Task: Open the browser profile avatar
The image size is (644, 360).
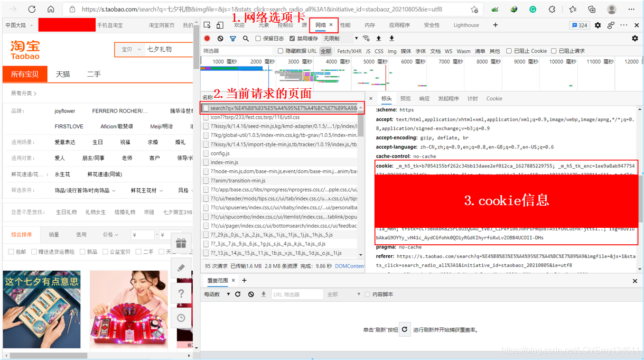Action: click(x=612, y=10)
